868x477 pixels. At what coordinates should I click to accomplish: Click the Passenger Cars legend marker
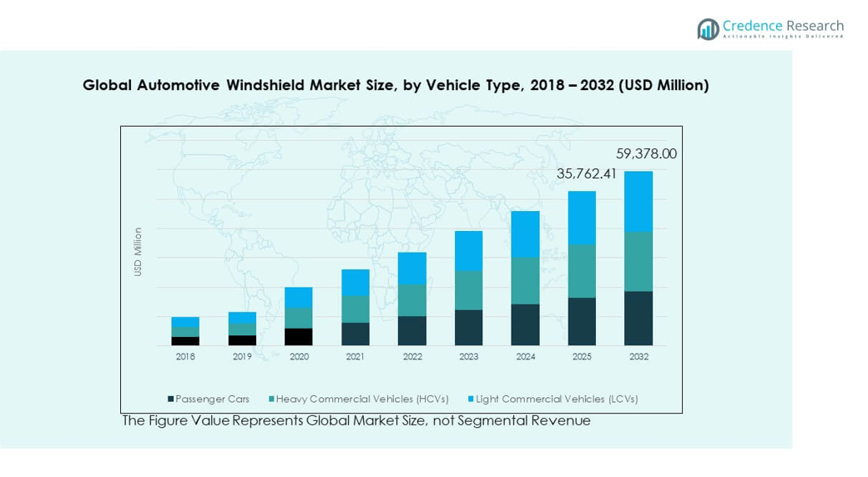coord(171,399)
